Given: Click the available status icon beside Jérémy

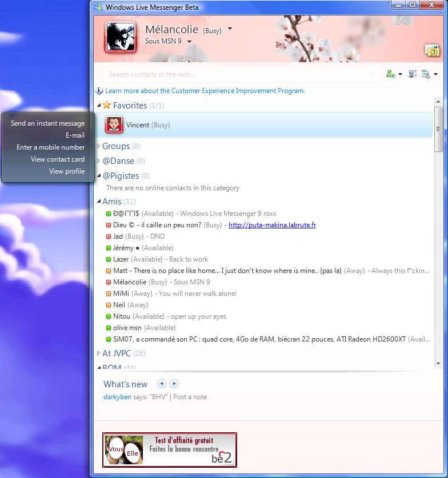Looking at the screenshot, I should 108,248.
